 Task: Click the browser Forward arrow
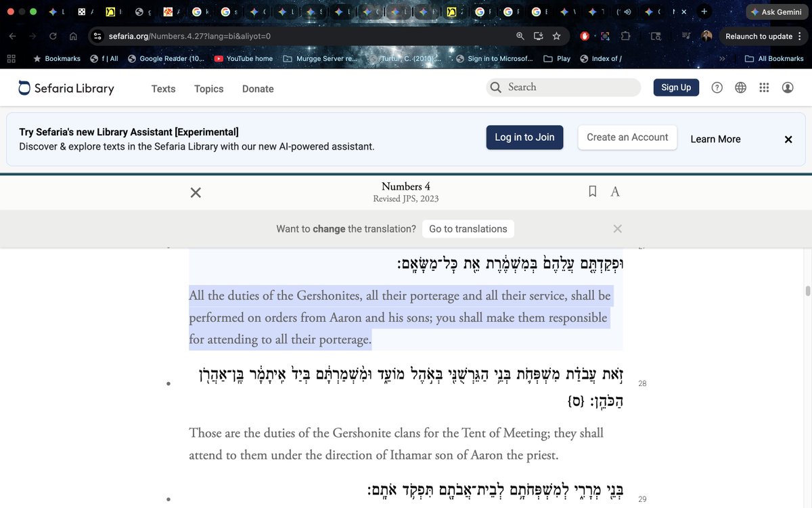tap(32, 36)
